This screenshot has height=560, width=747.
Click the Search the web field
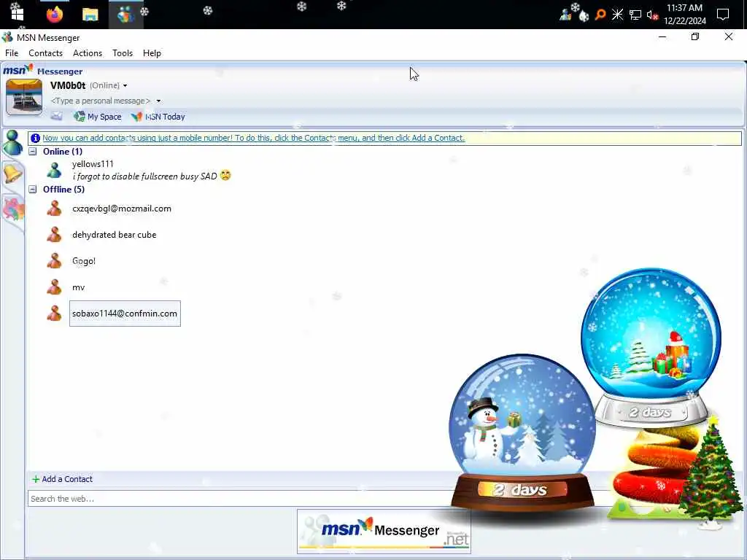[239, 499]
